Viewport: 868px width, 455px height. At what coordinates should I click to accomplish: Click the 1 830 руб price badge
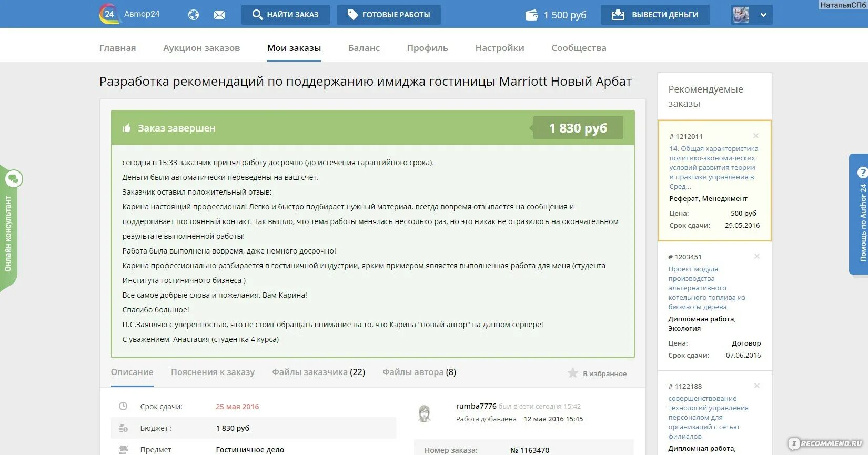click(x=578, y=128)
